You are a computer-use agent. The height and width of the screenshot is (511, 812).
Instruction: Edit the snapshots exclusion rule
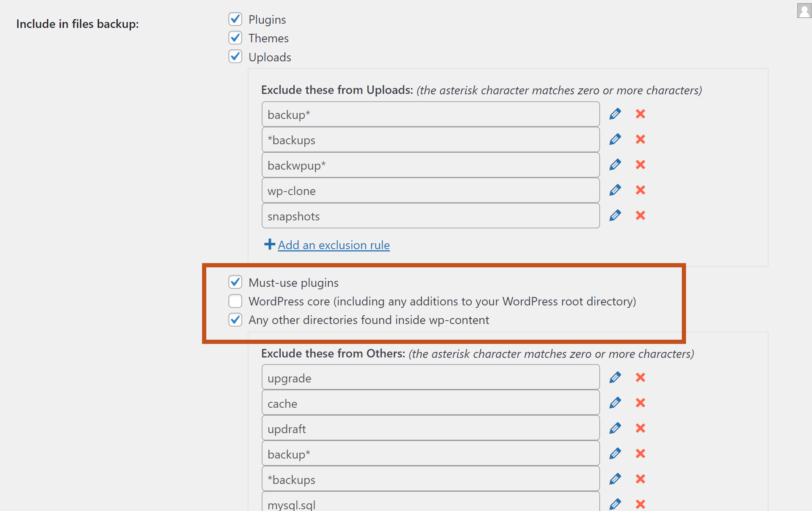click(x=615, y=215)
